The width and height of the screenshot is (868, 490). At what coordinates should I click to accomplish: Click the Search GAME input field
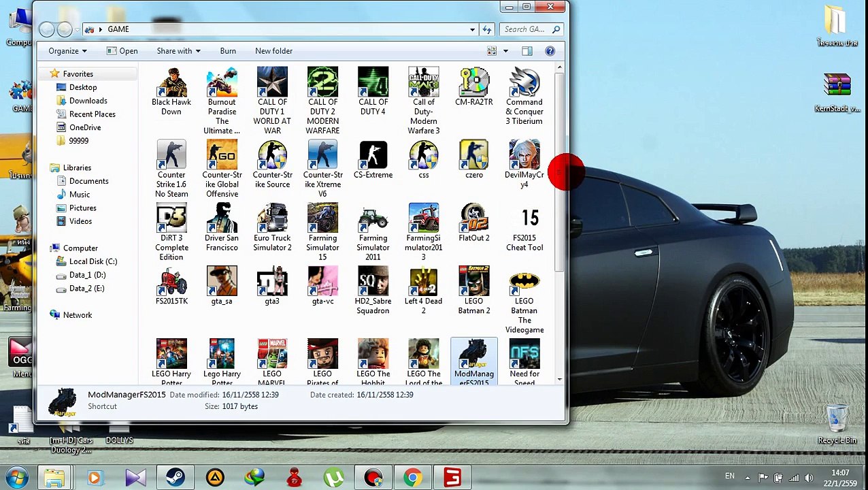[531, 29]
